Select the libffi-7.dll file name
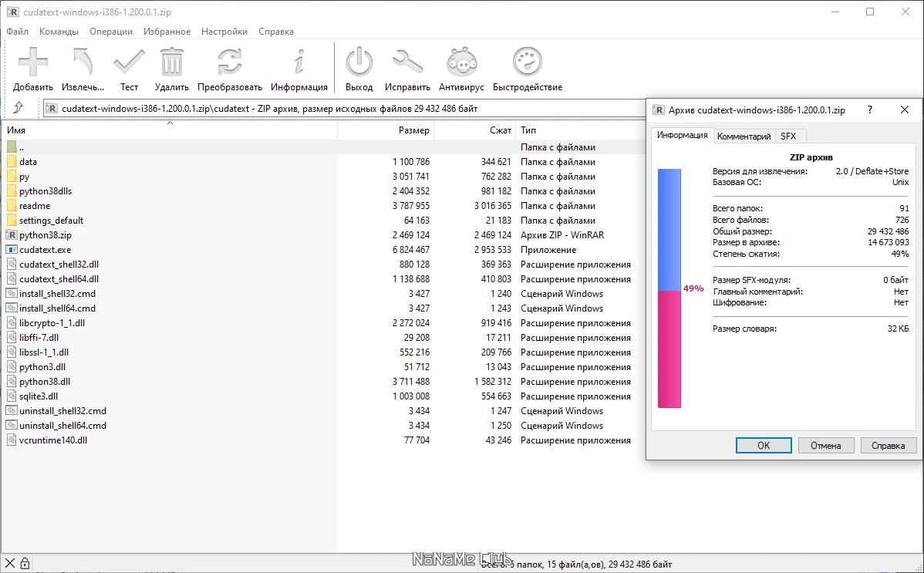Viewport: 924px width, 573px height. coord(39,338)
